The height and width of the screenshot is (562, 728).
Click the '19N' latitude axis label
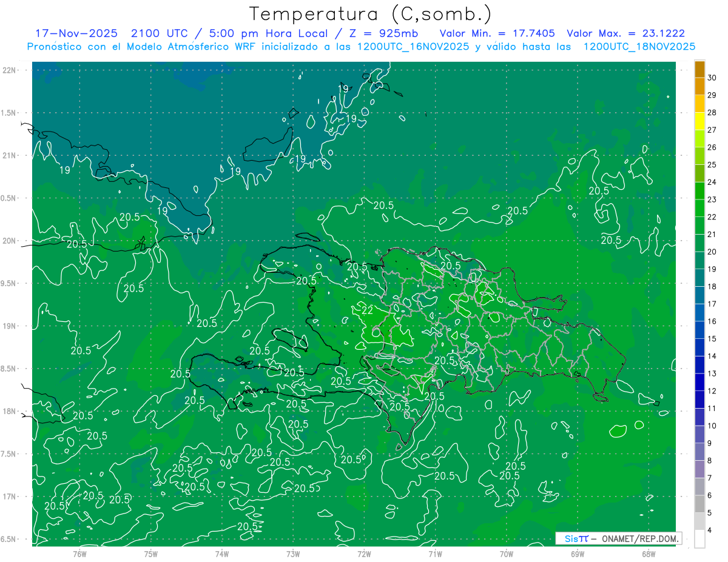tap(9, 326)
